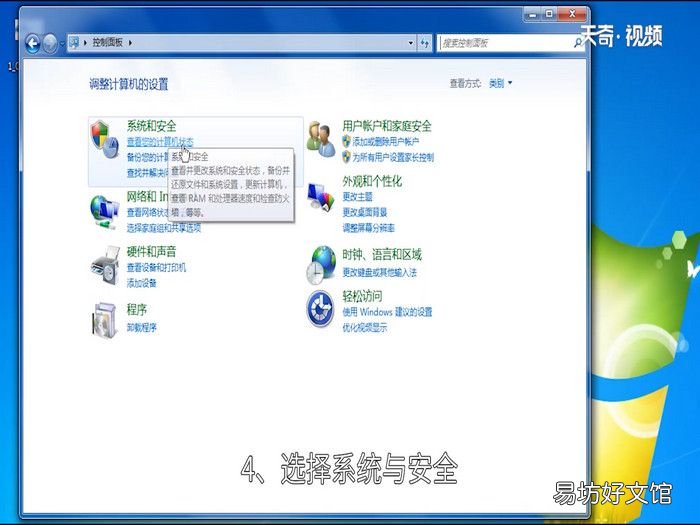Open 轻松访问 heading link

click(x=362, y=296)
